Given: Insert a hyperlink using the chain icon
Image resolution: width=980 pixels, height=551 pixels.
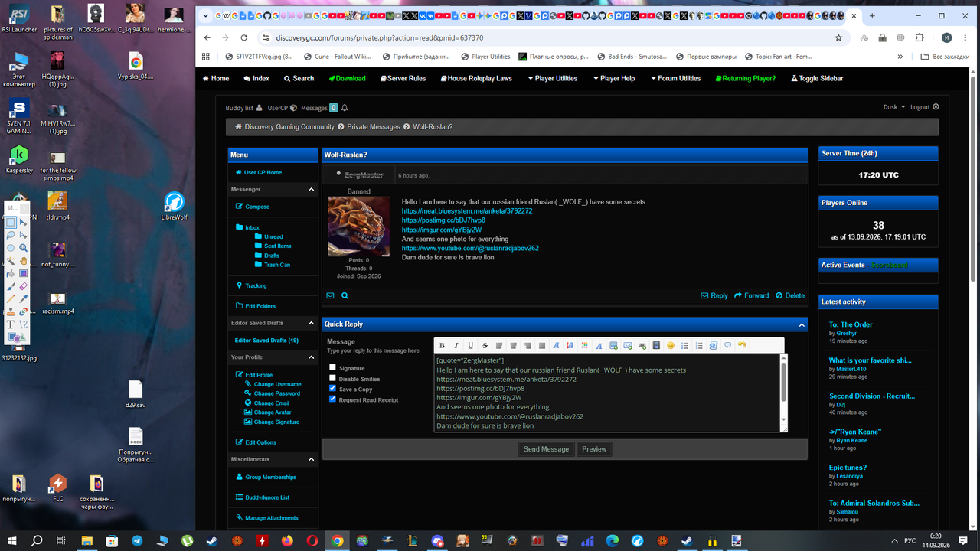Looking at the screenshot, I should click(642, 346).
